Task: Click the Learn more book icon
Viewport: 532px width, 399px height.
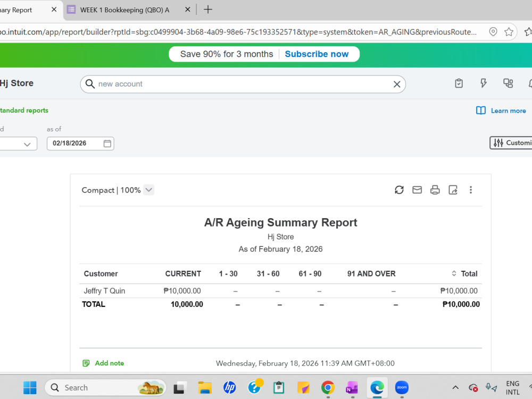Action: click(481, 111)
